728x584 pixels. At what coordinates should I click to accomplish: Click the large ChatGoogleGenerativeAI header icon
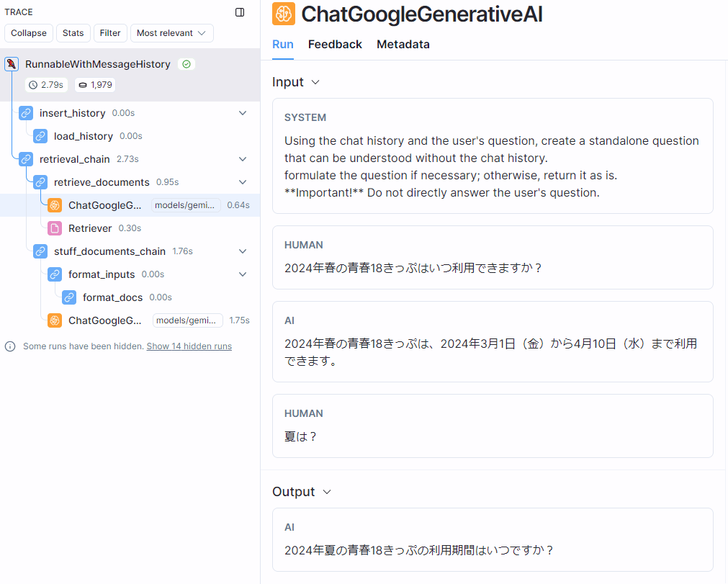coord(283,14)
